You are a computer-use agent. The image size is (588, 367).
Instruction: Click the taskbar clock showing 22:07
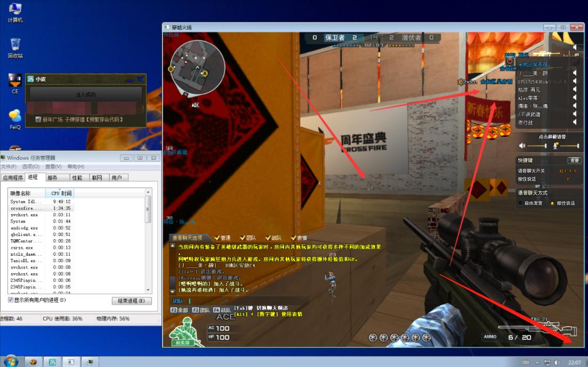[574, 363]
